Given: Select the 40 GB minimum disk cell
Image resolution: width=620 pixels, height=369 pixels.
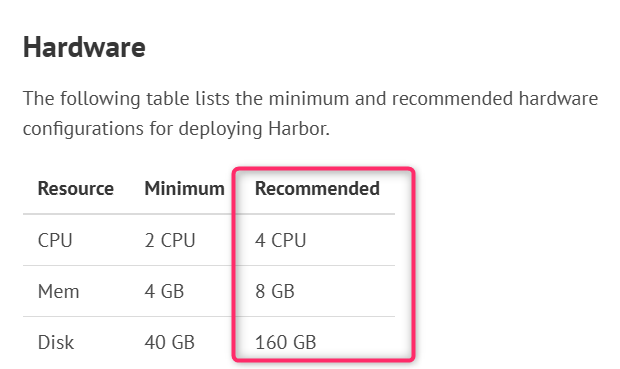Looking at the screenshot, I should [170, 343].
